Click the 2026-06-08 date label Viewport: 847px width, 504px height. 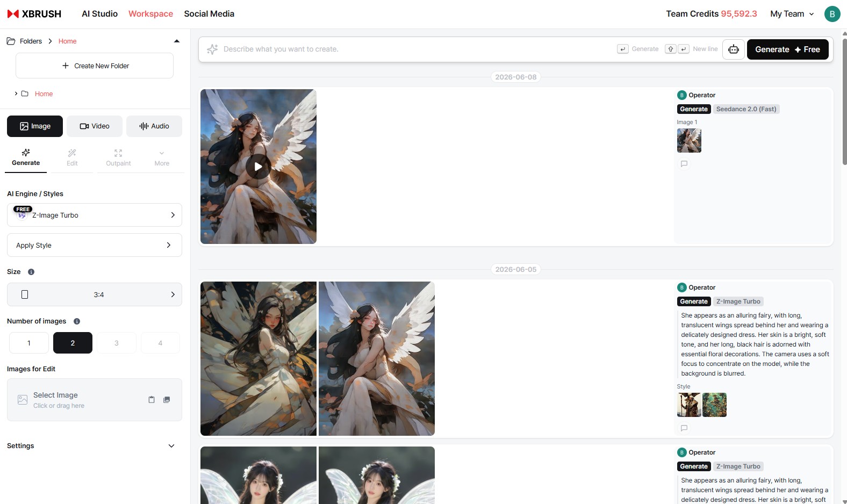coord(516,77)
